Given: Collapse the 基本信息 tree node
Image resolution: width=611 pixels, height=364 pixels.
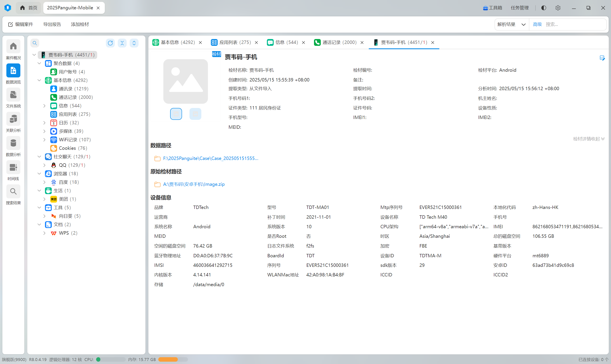Looking at the screenshot, I should pyautogui.click(x=39, y=80).
